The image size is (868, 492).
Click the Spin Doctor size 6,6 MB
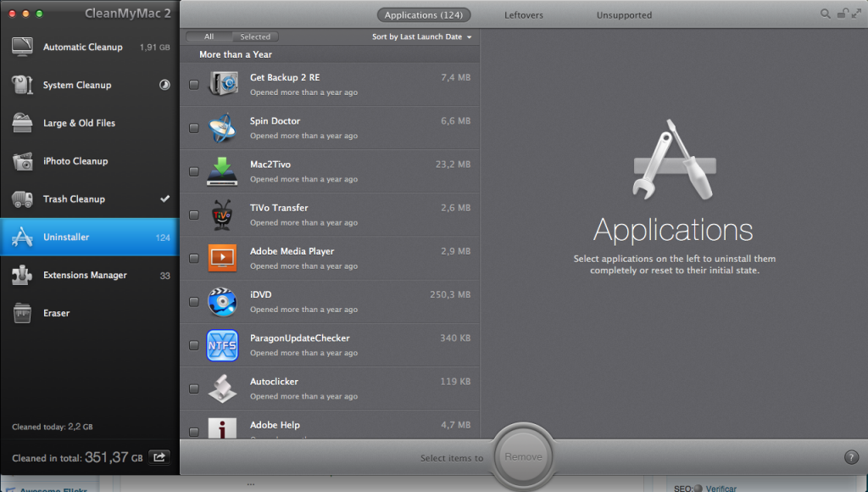coord(455,120)
